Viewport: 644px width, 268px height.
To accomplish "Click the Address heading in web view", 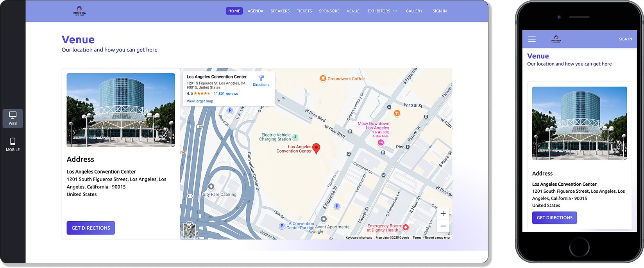I will 80,159.
